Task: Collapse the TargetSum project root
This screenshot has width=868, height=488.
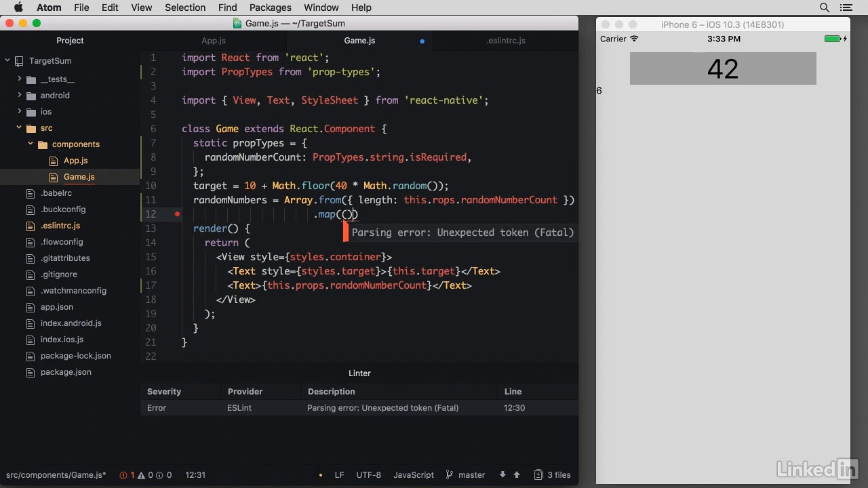Action: point(7,60)
